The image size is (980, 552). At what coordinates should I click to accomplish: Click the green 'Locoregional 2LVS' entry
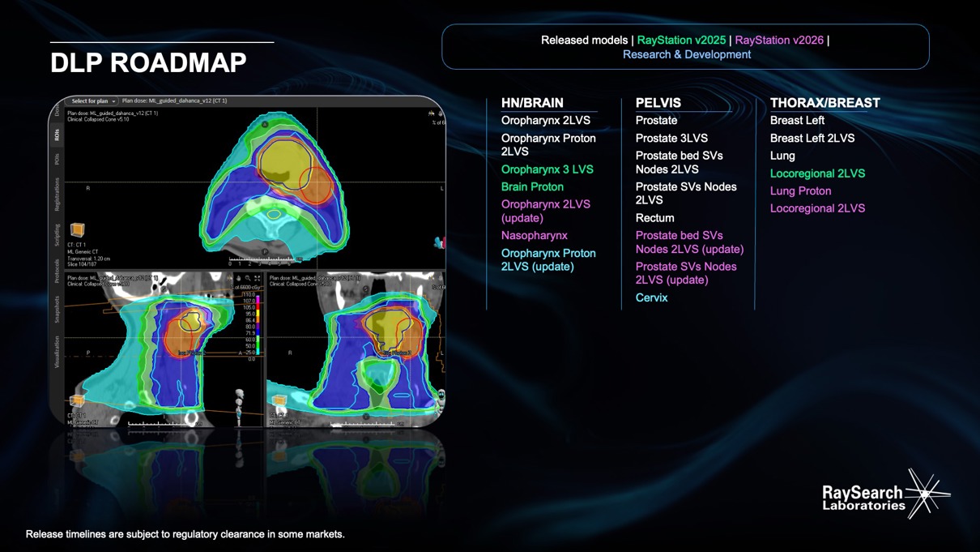817,173
